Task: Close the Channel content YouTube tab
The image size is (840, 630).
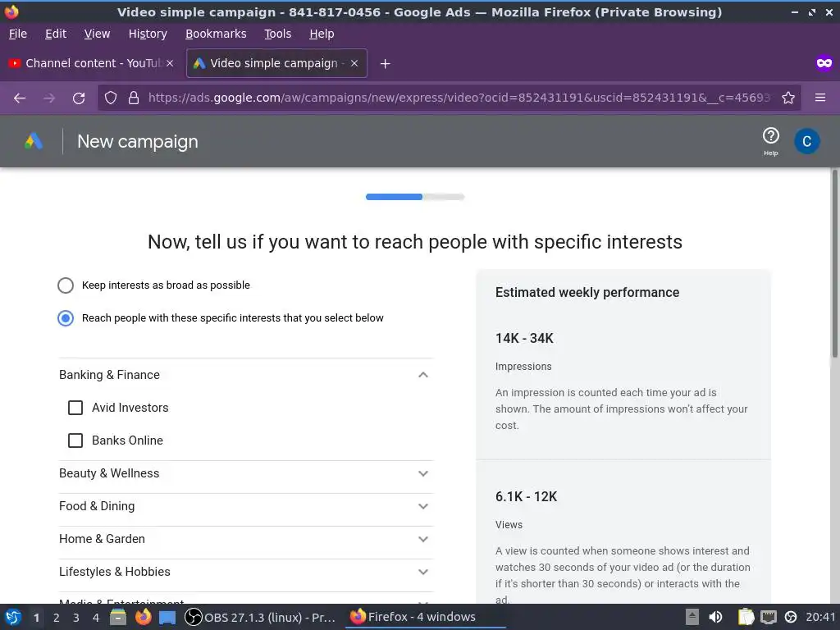Action: point(170,63)
